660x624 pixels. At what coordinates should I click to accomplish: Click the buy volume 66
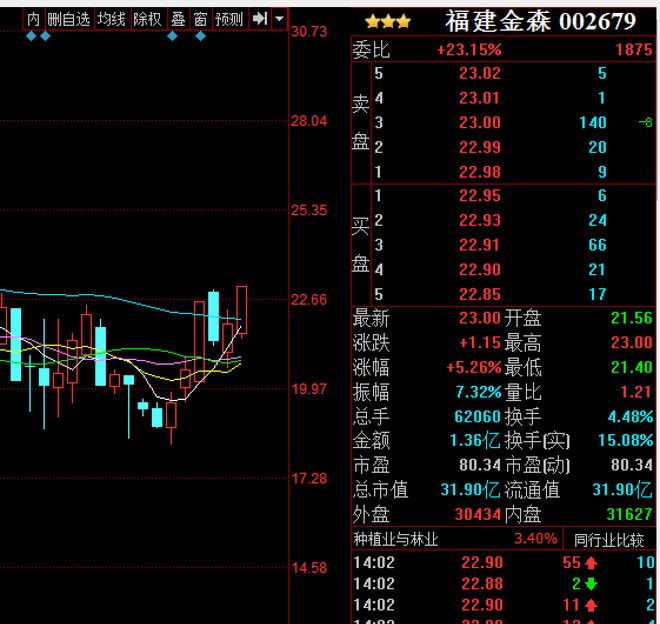pyautogui.click(x=597, y=245)
